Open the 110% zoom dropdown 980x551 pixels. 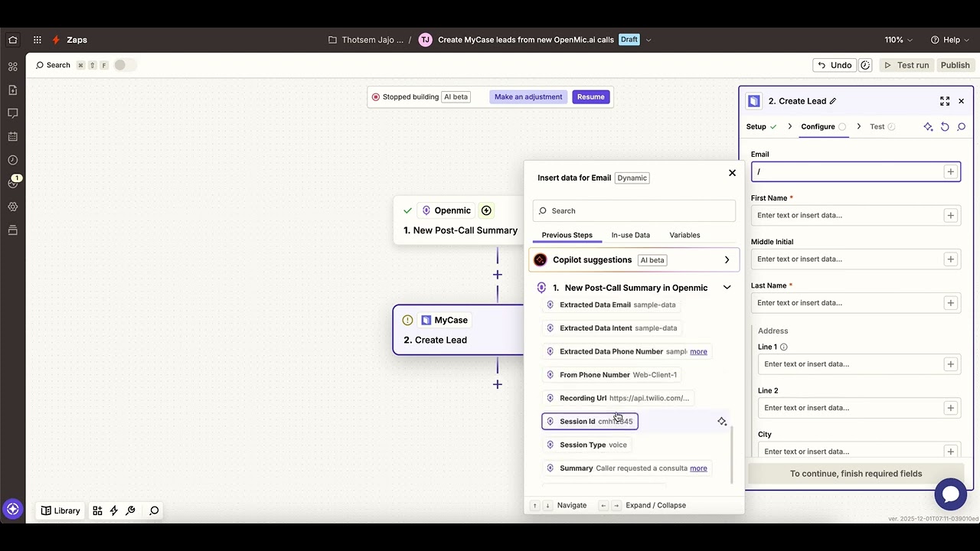click(899, 40)
